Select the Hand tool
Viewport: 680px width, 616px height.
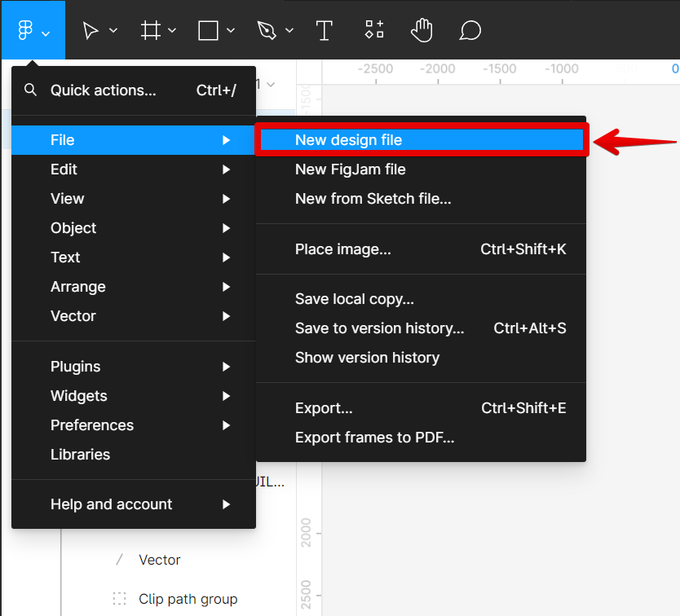pyautogui.click(x=422, y=31)
